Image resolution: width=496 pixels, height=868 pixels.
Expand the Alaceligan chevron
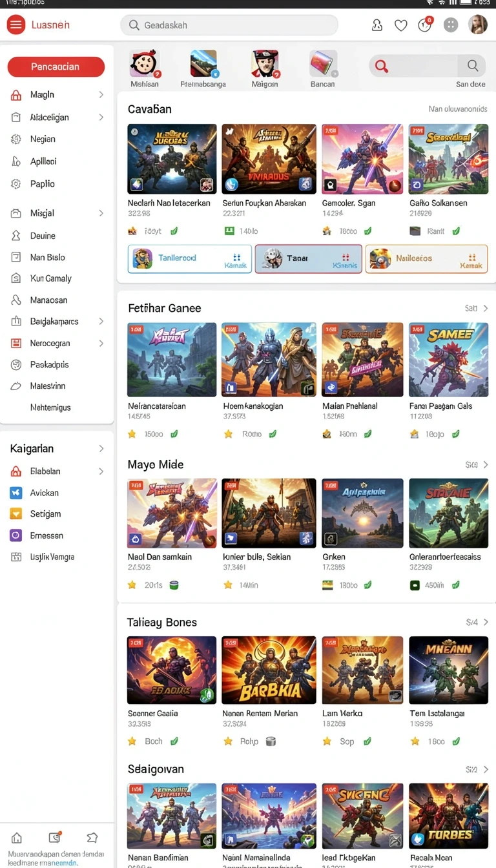pyautogui.click(x=101, y=118)
